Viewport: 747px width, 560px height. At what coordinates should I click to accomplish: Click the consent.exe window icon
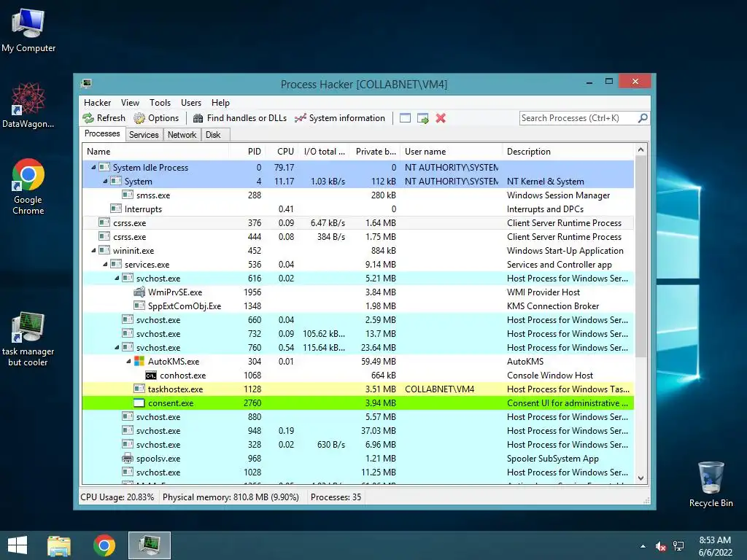139,402
